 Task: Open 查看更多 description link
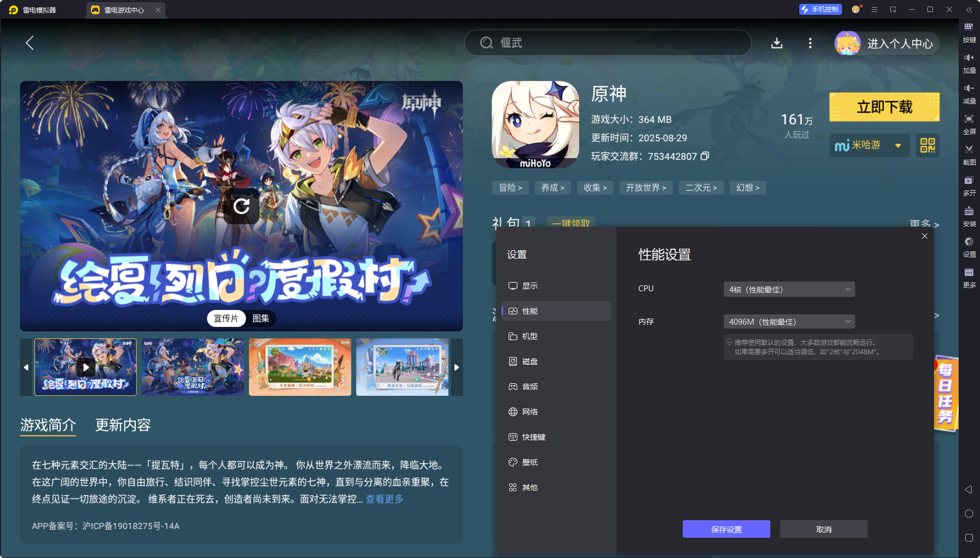click(x=384, y=499)
